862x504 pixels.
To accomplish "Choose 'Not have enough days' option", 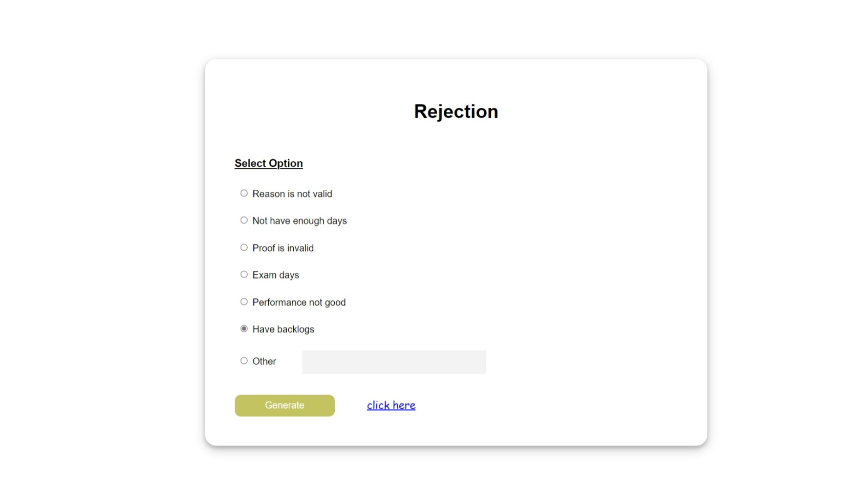I will [244, 220].
